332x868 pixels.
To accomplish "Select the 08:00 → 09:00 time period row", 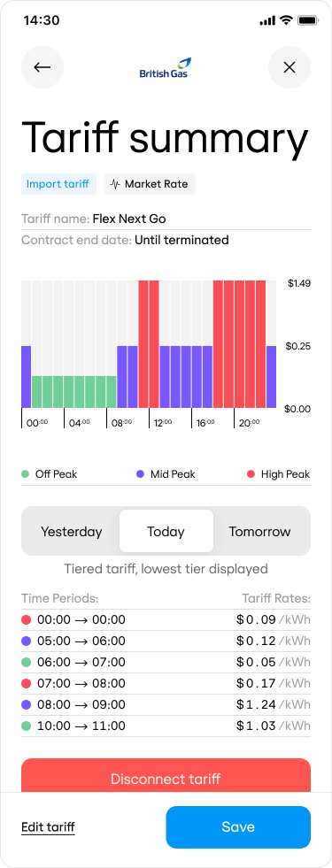I will (x=166, y=704).
